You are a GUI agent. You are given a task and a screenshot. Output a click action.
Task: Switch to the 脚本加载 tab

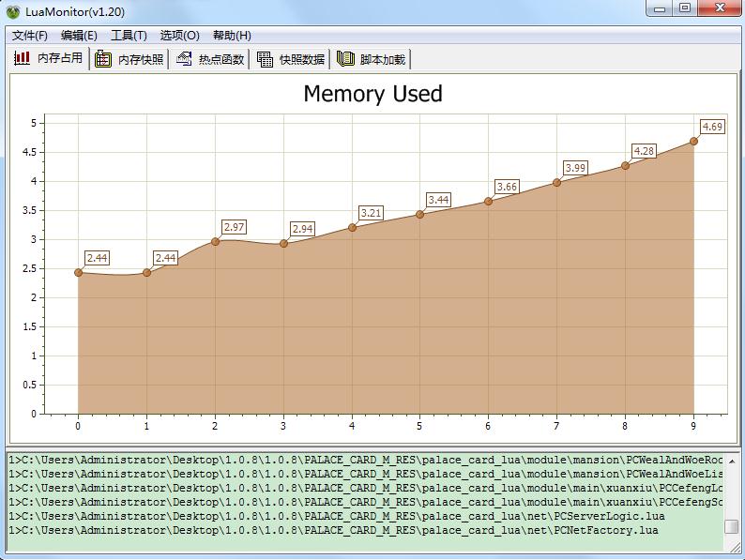tap(371, 59)
